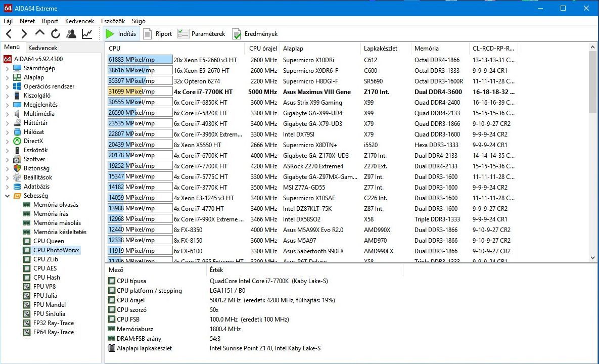599x364 pixels.
Task: Switch to the Menü tab
Action: click(x=12, y=47)
